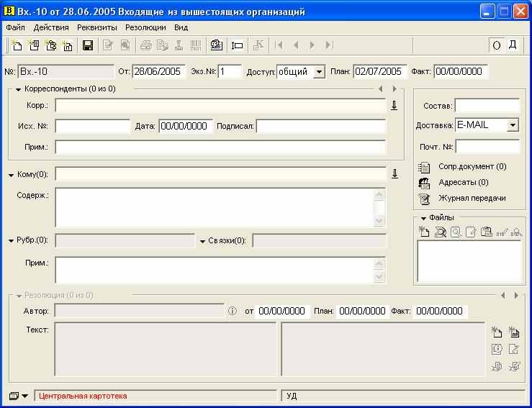
Task: Show previous correspondent with left arrow
Action: pos(381,89)
